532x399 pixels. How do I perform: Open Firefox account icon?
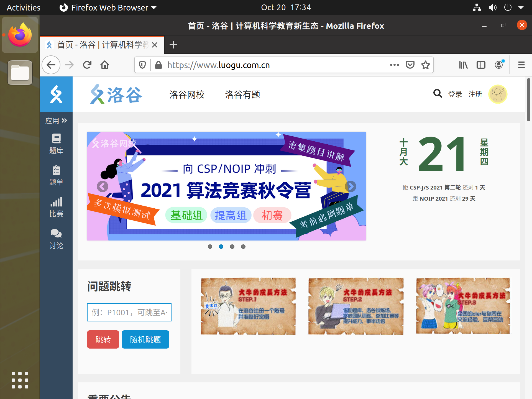499,65
